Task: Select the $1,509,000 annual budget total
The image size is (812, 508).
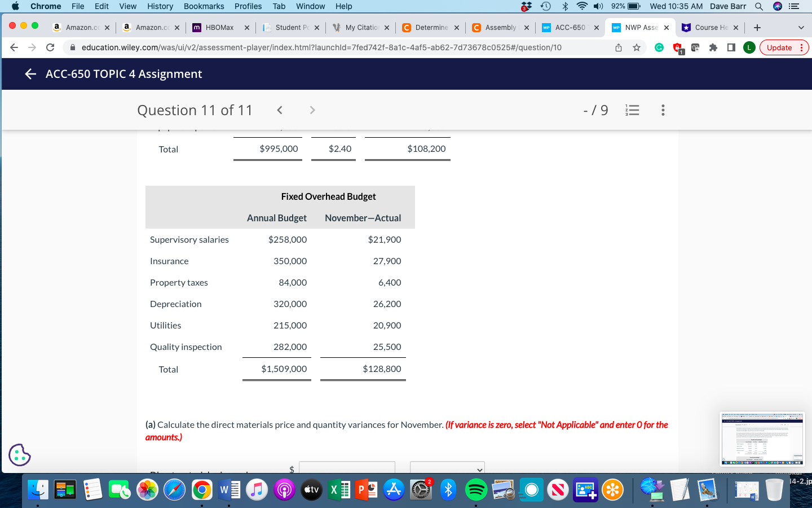Action: click(x=284, y=369)
